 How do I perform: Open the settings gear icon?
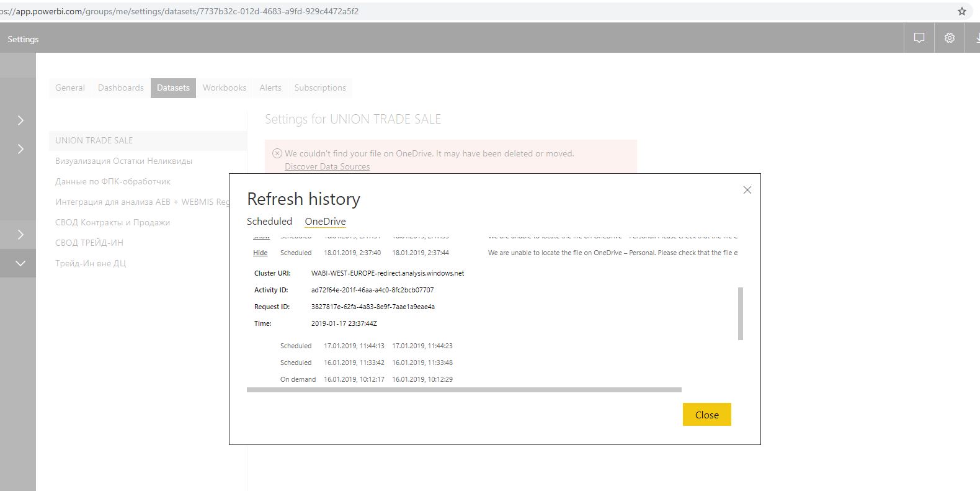[x=950, y=38]
